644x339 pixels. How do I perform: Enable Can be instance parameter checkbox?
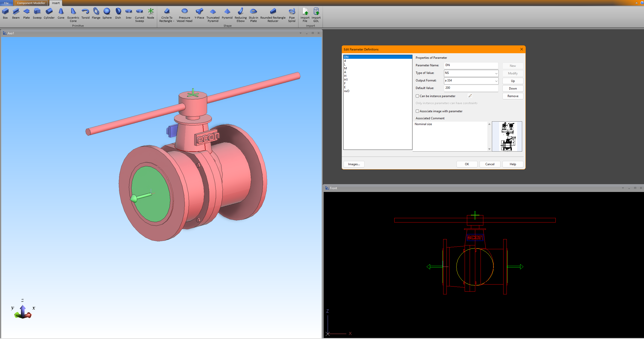(x=417, y=96)
